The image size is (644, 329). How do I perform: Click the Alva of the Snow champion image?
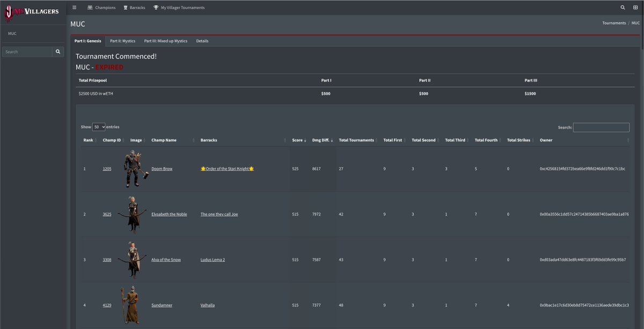pos(131,260)
